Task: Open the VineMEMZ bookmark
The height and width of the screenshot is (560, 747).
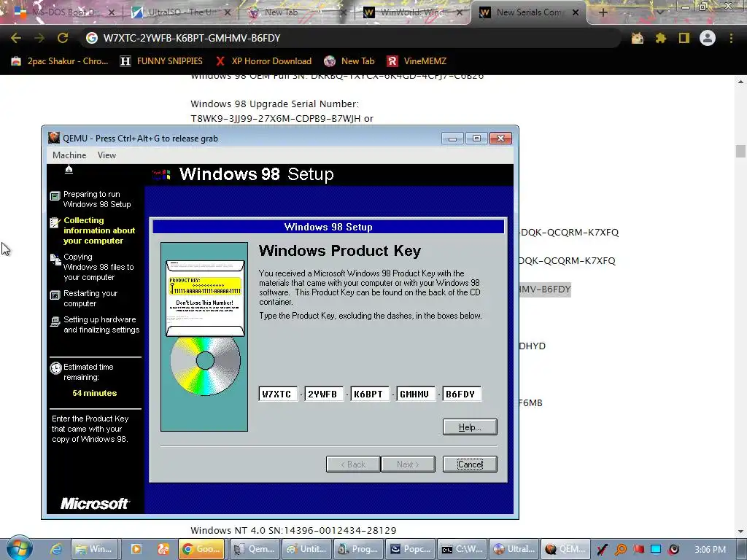Action: pos(417,61)
